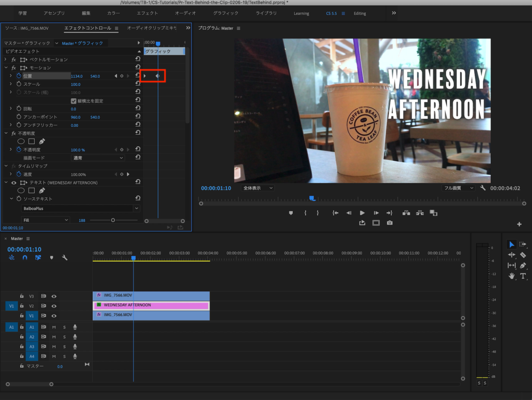Image resolution: width=532 pixels, height=400 pixels.
Task: Adjust the font size slider handle
Action: pyautogui.click(x=113, y=220)
